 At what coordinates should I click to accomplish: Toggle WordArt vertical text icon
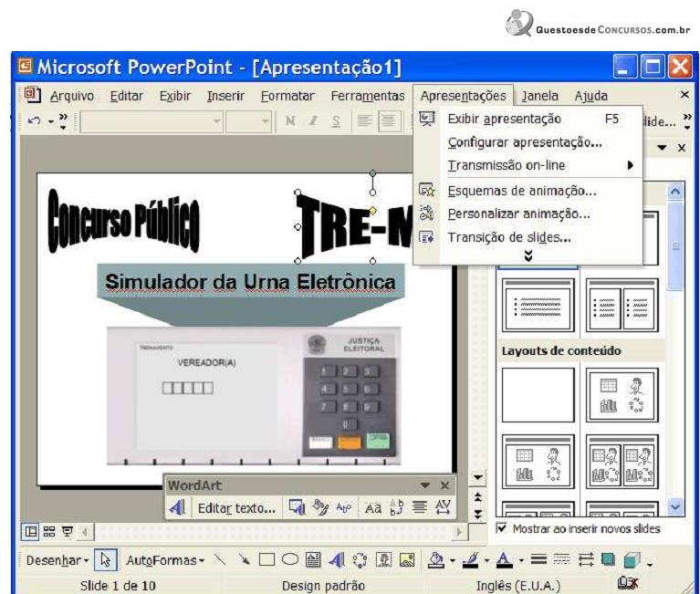click(x=396, y=507)
